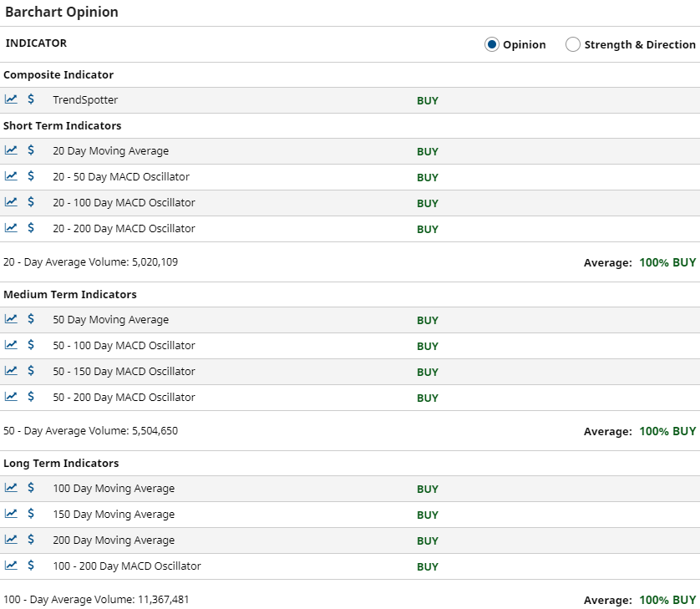Open chart icon for 200 Day Moving Average

11,540
